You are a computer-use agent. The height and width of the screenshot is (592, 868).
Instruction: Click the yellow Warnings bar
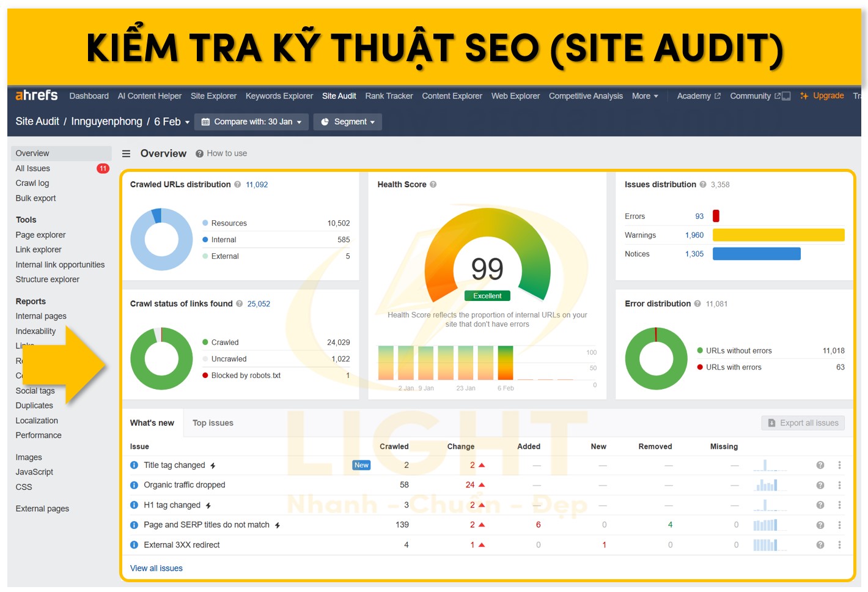(x=779, y=235)
